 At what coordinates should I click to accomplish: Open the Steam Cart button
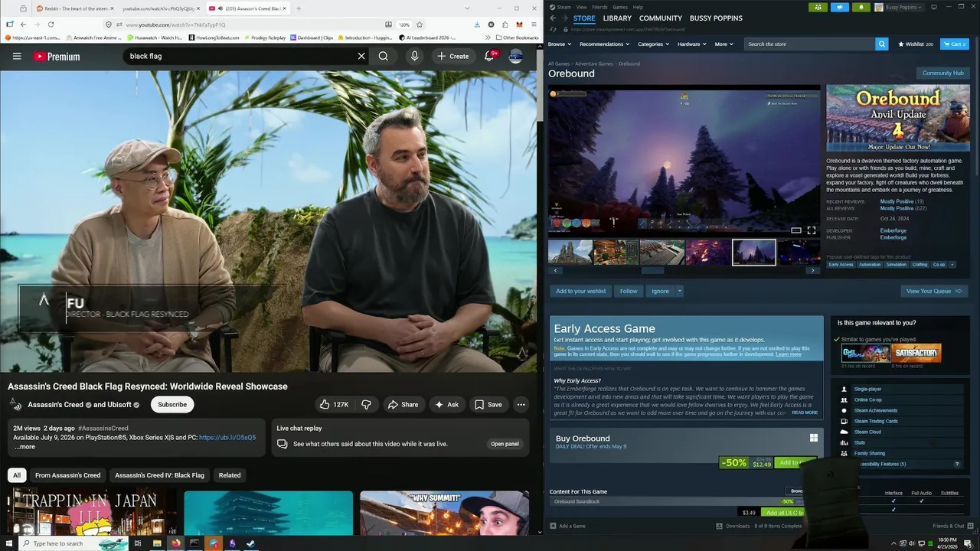(x=955, y=44)
